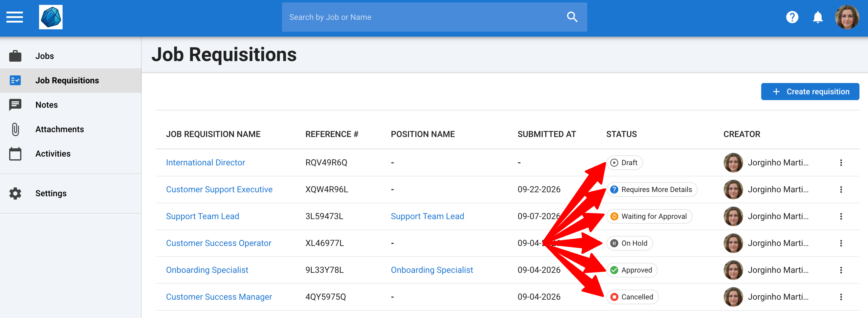
Task: Click the search magnifier icon
Action: [572, 17]
